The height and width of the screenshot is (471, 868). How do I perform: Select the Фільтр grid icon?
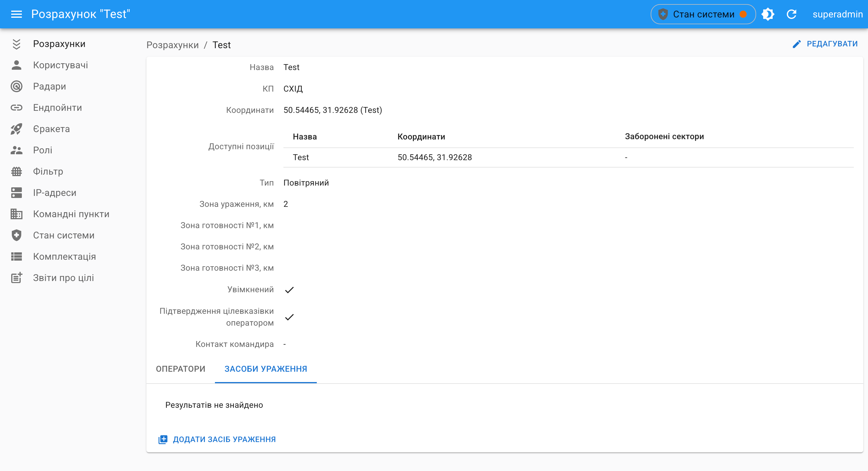point(16,171)
